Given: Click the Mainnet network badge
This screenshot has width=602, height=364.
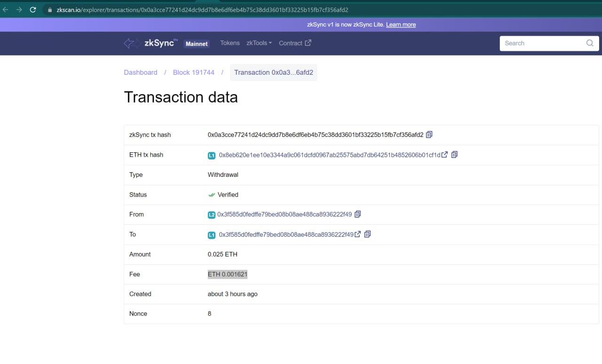Looking at the screenshot, I should pyautogui.click(x=197, y=44).
